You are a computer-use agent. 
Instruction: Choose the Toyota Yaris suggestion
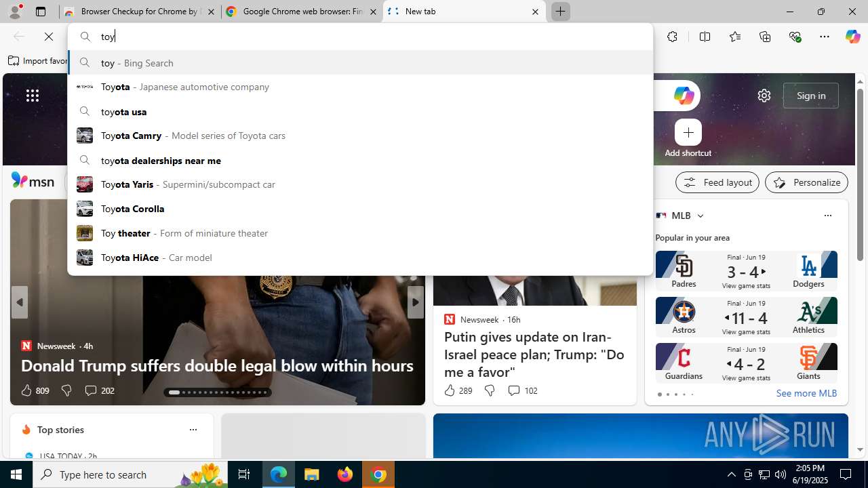pos(360,184)
